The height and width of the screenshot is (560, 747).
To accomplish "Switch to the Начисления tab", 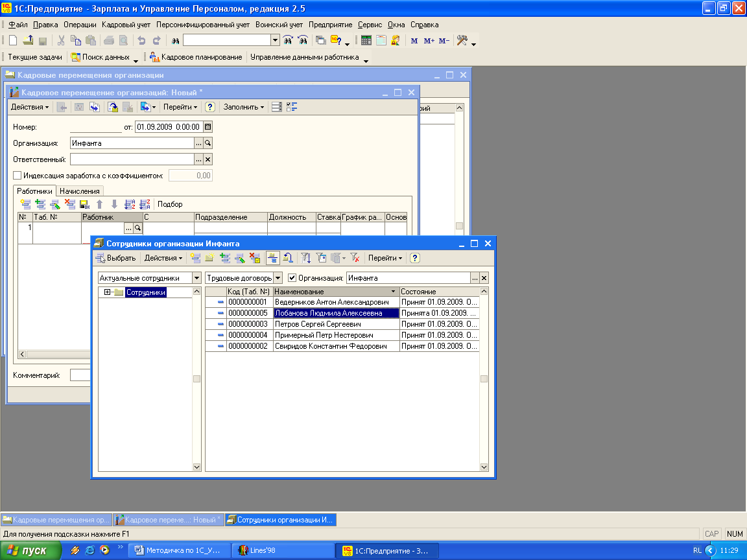I will [x=80, y=191].
